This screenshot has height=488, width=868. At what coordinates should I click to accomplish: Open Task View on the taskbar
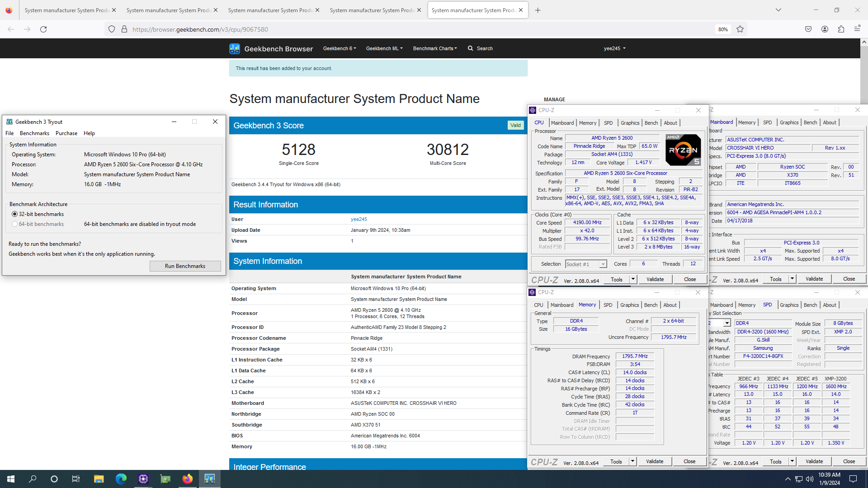pos(76,479)
